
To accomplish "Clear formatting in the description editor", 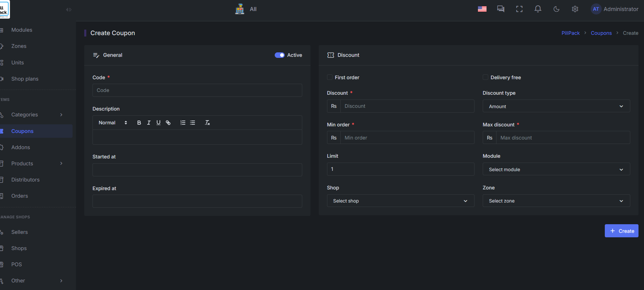I will pyautogui.click(x=207, y=123).
